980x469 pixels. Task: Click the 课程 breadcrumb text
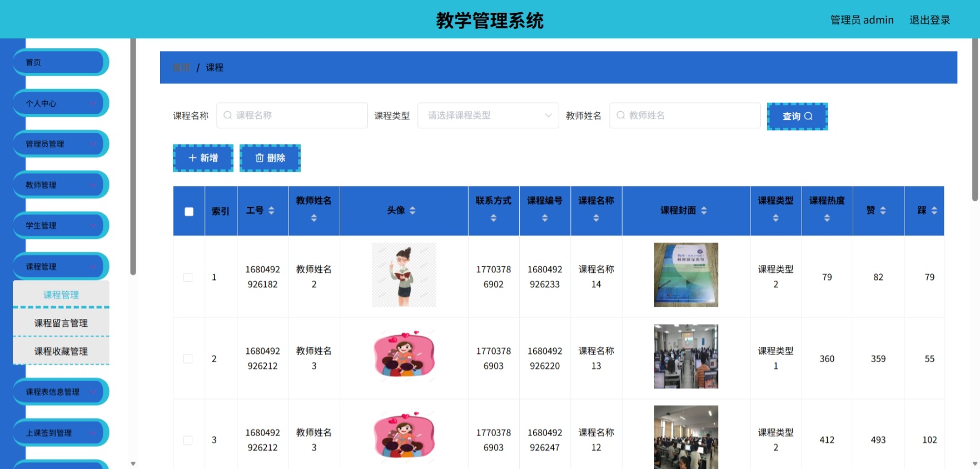pos(215,67)
